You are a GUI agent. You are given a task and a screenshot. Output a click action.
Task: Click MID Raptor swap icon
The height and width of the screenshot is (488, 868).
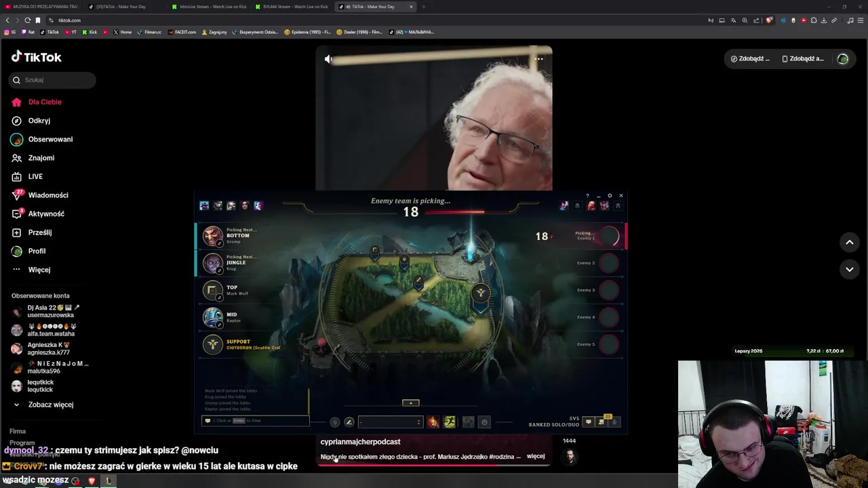click(x=219, y=325)
